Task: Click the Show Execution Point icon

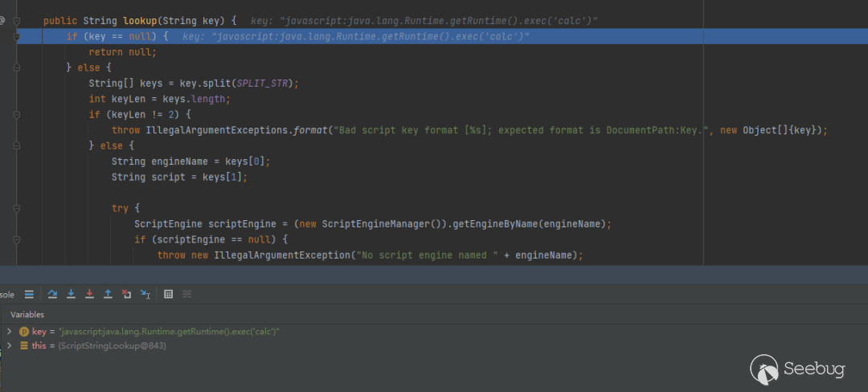Action: (29, 295)
